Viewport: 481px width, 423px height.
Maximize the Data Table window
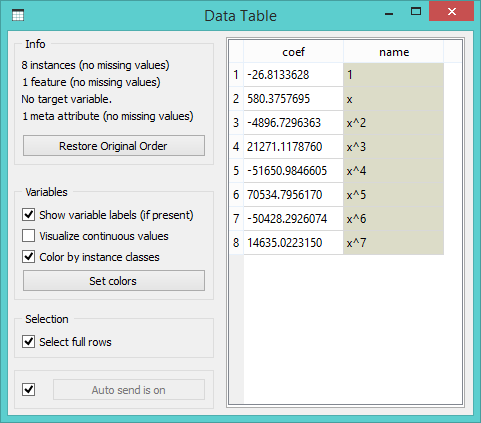(x=416, y=12)
